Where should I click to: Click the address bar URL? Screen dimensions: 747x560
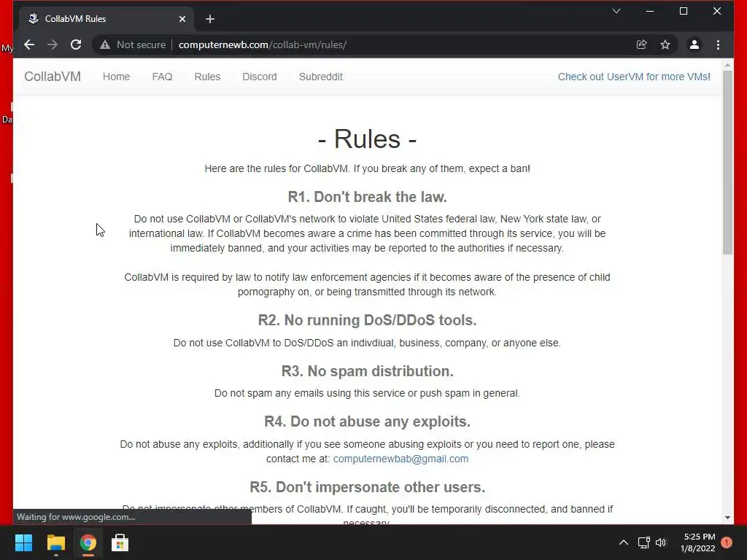pyautogui.click(x=263, y=44)
